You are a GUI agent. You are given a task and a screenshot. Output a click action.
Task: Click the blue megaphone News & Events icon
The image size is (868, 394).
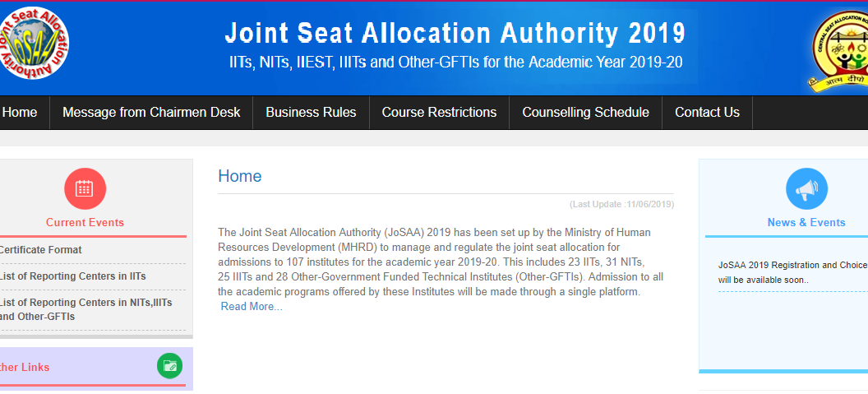coord(806,188)
